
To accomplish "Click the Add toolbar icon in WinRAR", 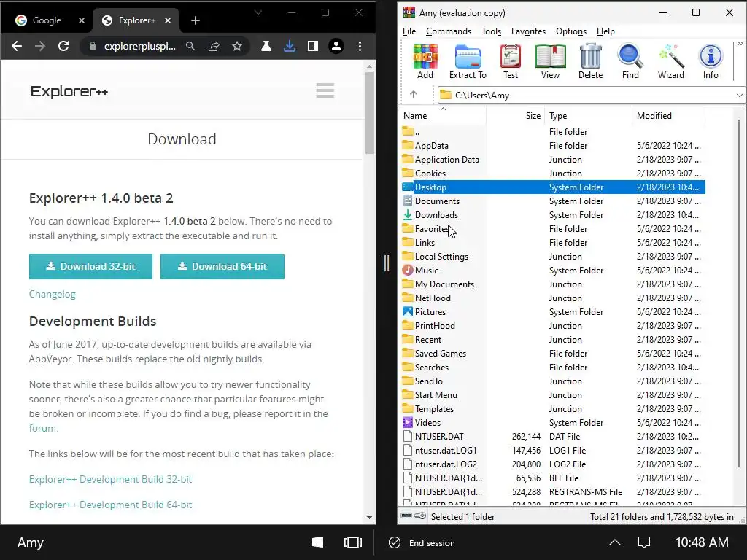I will pyautogui.click(x=425, y=62).
